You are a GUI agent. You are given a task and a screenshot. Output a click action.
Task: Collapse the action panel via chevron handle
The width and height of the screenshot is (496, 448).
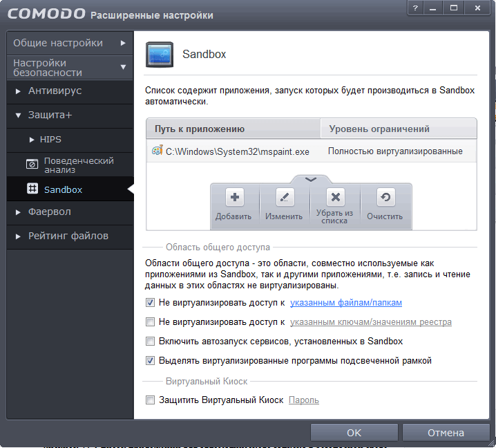point(311,180)
